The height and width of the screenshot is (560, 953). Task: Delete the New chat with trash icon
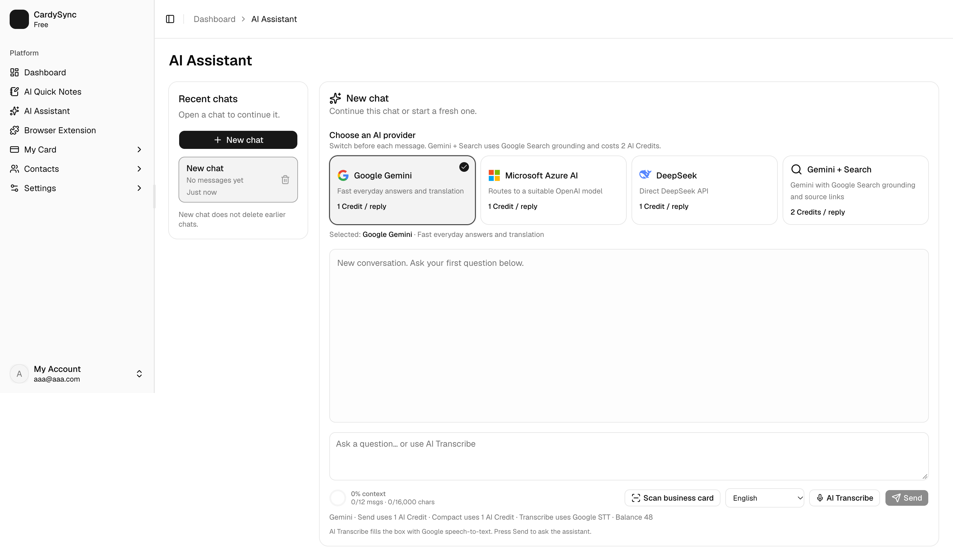[x=285, y=180]
